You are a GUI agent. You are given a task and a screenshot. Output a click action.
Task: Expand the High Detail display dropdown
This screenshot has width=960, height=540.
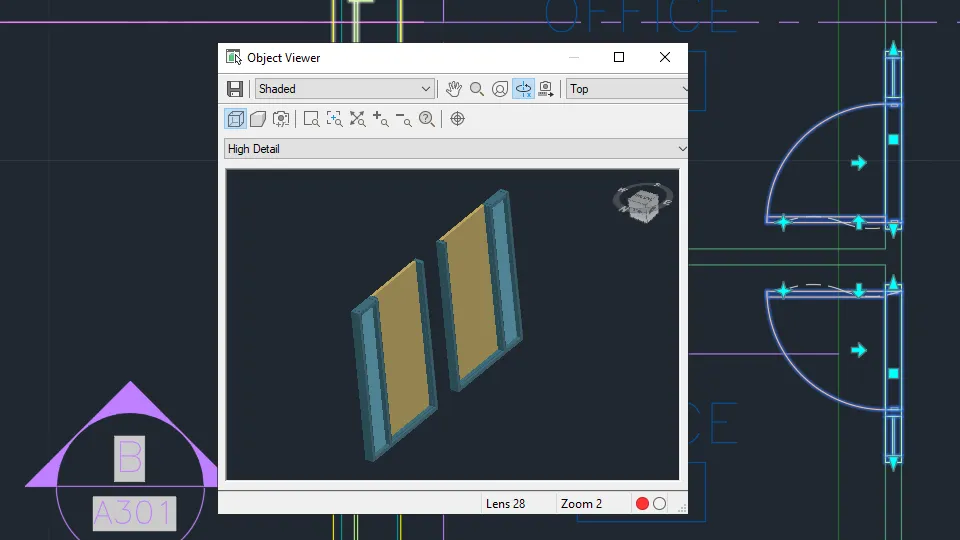click(x=456, y=149)
